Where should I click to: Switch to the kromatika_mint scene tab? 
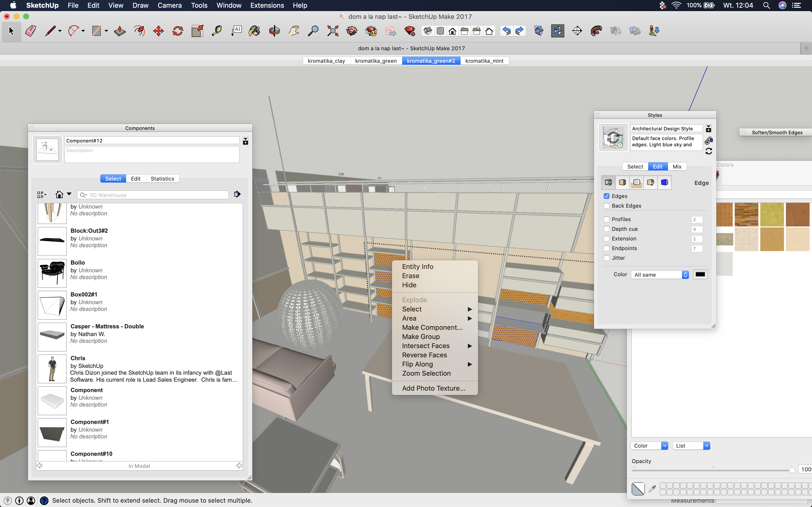point(484,61)
